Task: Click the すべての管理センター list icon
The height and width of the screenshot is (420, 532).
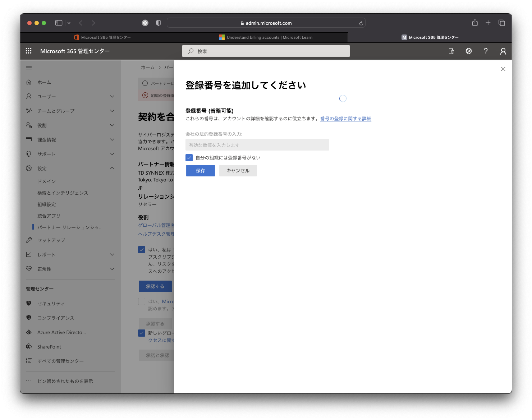Action: (29, 361)
